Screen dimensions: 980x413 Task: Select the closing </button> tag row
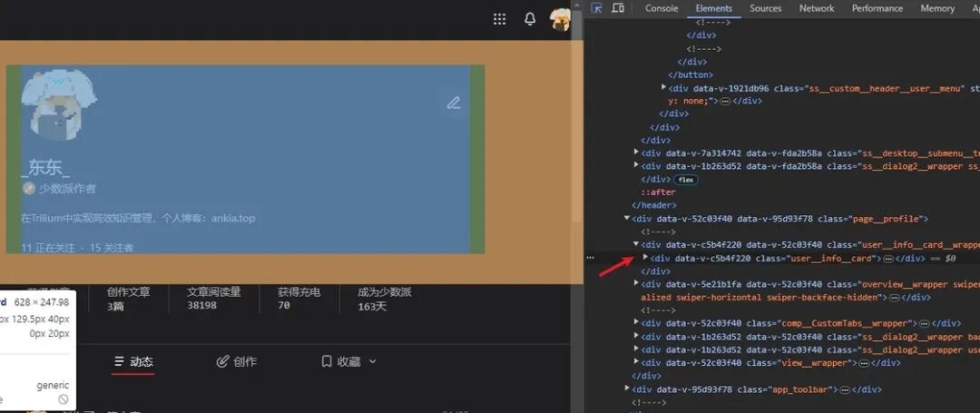click(x=691, y=75)
